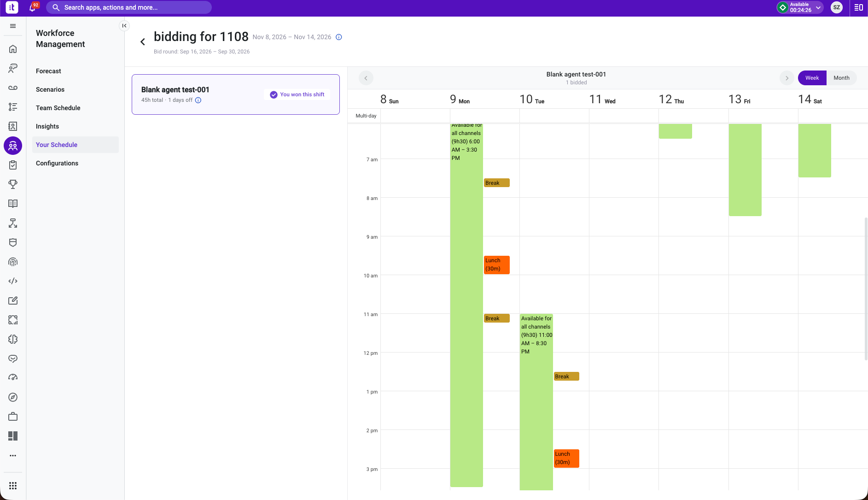Open the apps grid launcher icon
The width and height of the screenshot is (868, 500).
coord(13,486)
